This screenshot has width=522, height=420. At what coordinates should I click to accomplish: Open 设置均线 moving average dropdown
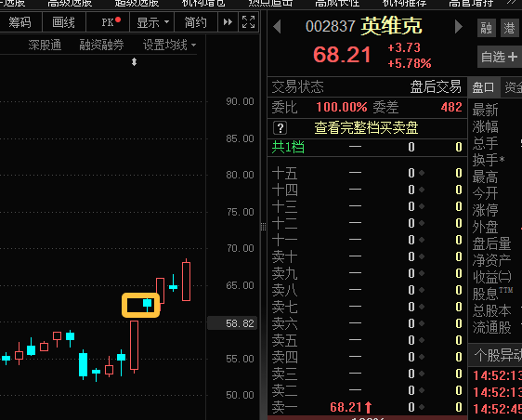[x=169, y=45]
